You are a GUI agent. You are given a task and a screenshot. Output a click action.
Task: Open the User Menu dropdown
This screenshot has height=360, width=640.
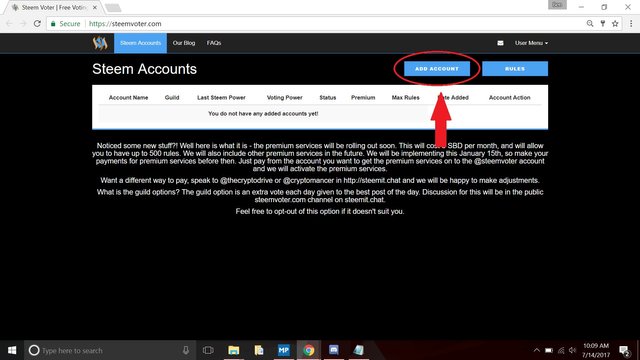pos(531,43)
